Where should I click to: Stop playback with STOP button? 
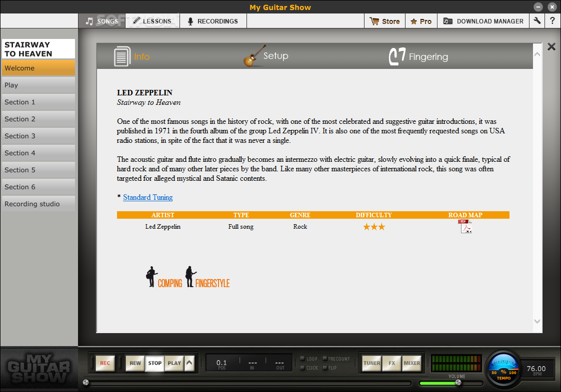pos(155,363)
